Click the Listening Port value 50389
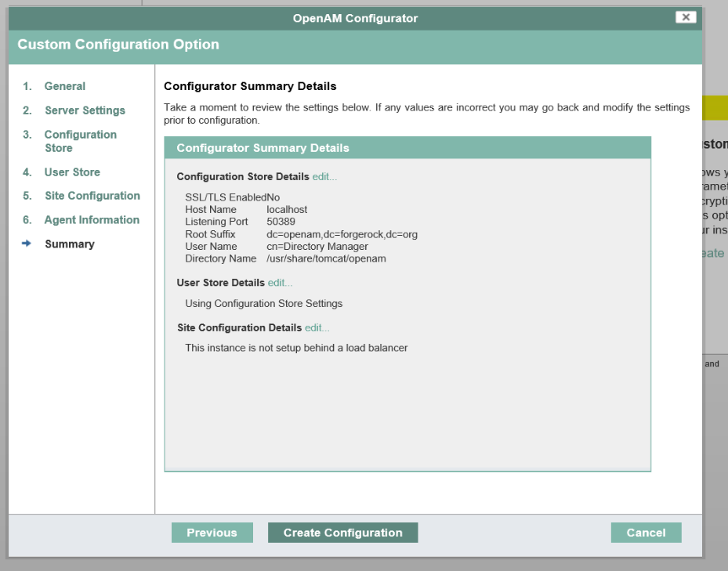This screenshot has width=728, height=571. pyautogui.click(x=281, y=222)
